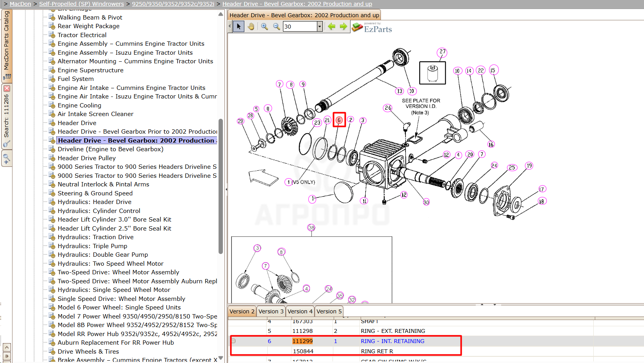Viewport: 644px width, 363px height.
Task: Open Hydraulics: Triple Pump tree item
Action: (x=93, y=246)
